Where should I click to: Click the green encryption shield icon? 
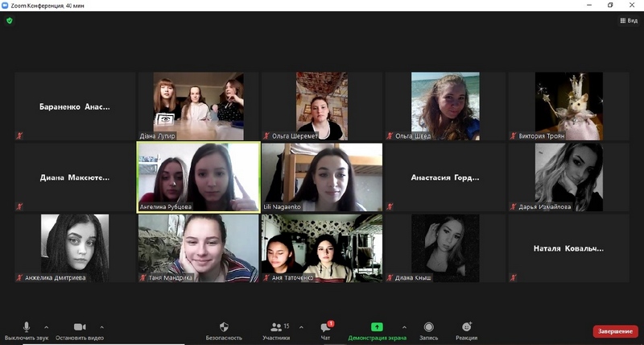pyautogui.click(x=10, y=21)
